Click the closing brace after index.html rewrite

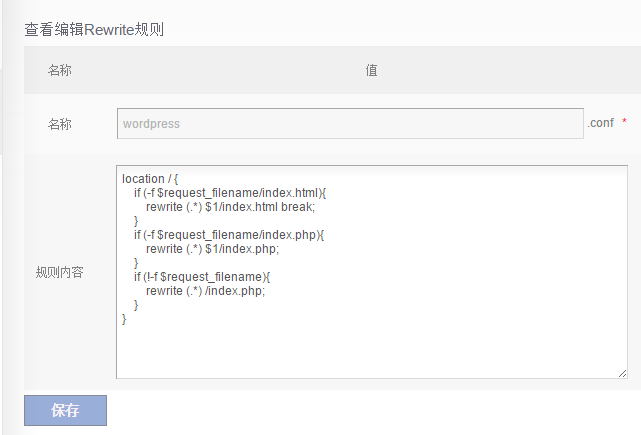[137, 220]
